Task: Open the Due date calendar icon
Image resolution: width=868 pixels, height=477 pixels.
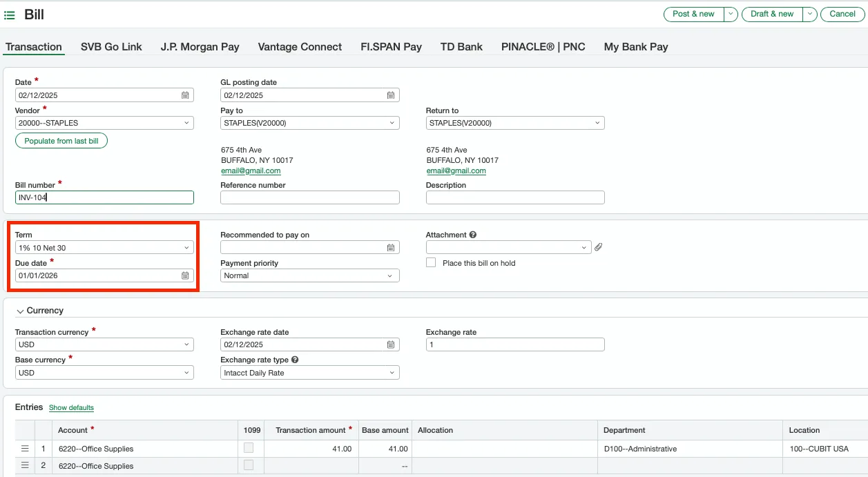Action: [185, 275]
